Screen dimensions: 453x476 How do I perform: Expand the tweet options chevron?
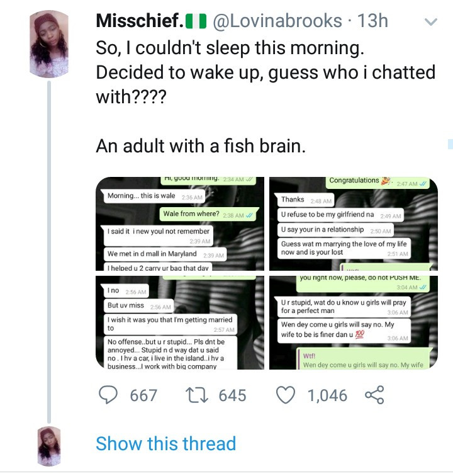[x=431, y=22]
